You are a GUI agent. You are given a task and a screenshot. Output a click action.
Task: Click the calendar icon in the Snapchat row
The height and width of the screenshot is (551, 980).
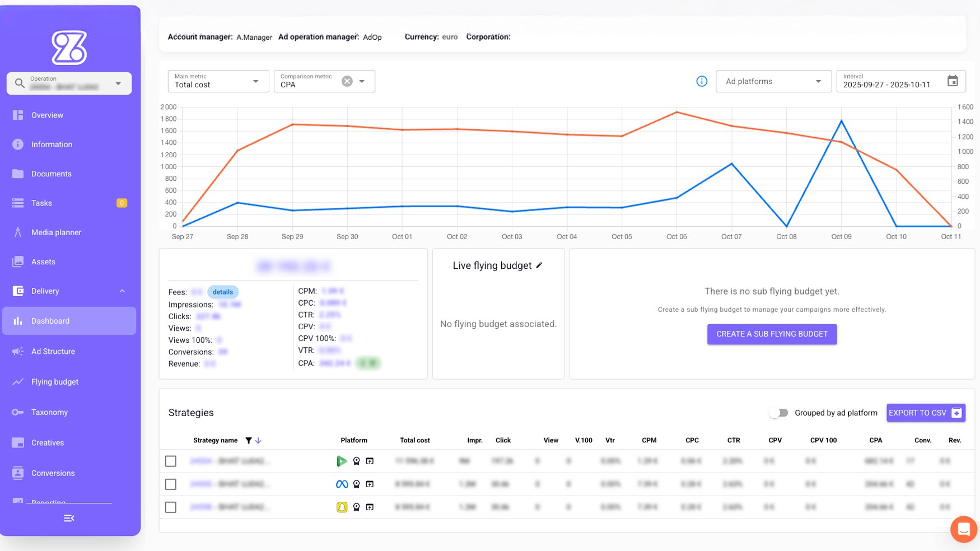(370, 507)
